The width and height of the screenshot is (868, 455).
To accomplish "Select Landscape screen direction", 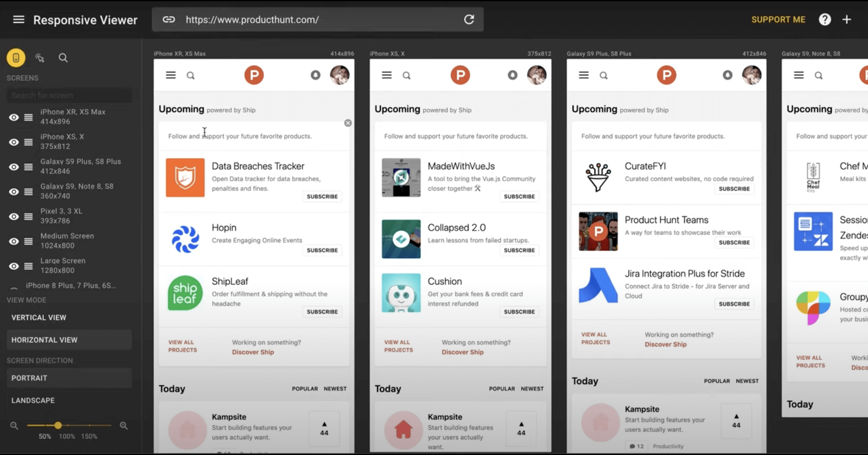I will (x=33, y=400).
